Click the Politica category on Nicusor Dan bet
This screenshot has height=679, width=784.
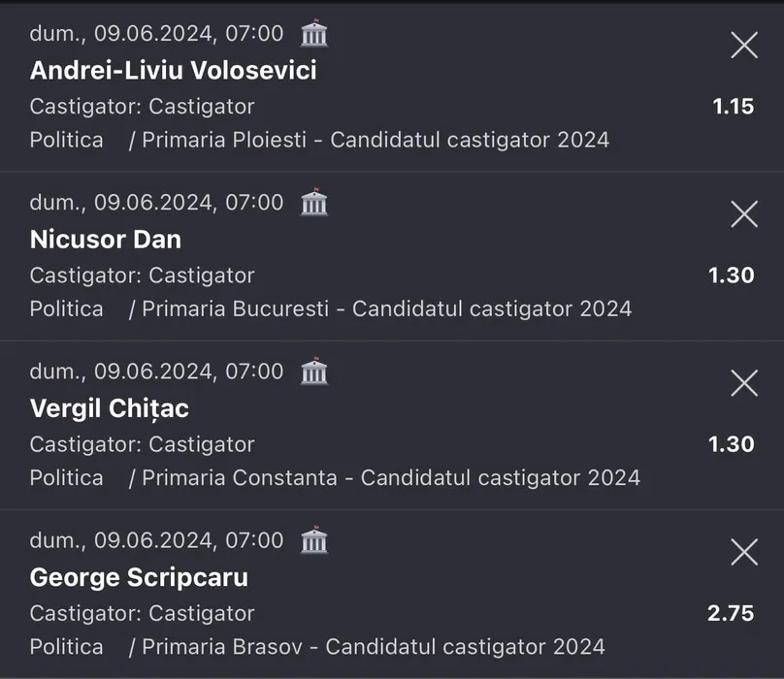pyautogui.click(x=66, y=308)
